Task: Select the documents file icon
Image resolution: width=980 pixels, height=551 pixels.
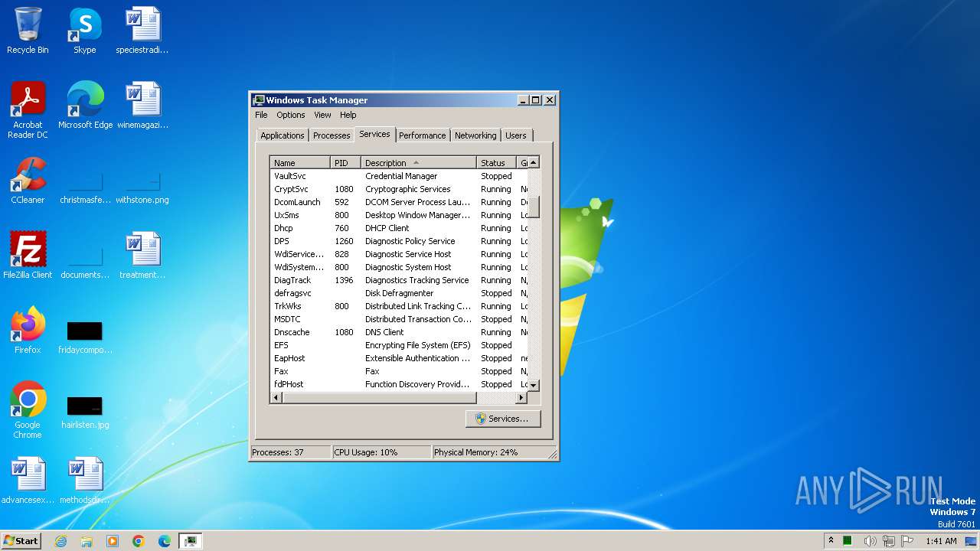Action: pos(85,262)
